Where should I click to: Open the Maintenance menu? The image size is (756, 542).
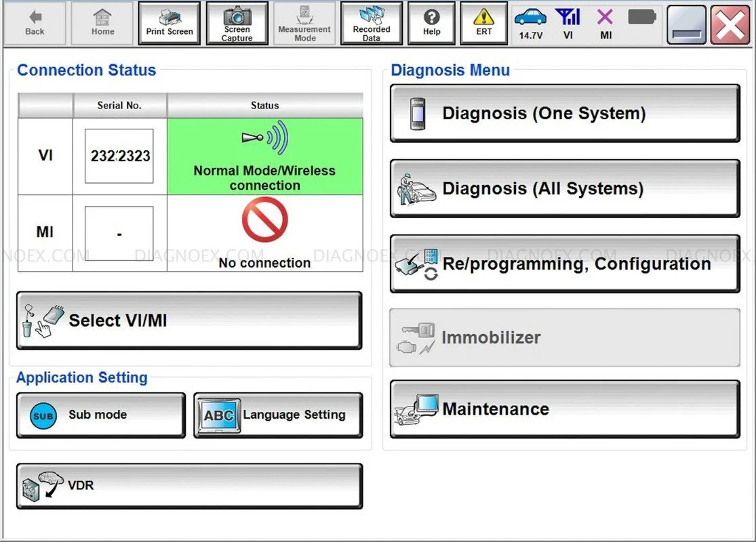coord(564,409)
